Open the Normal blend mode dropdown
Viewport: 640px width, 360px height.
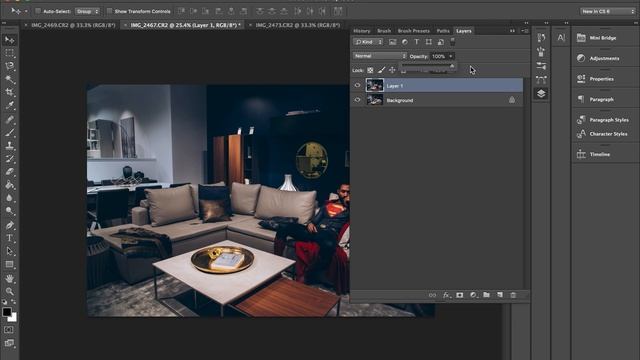[380, 56]
